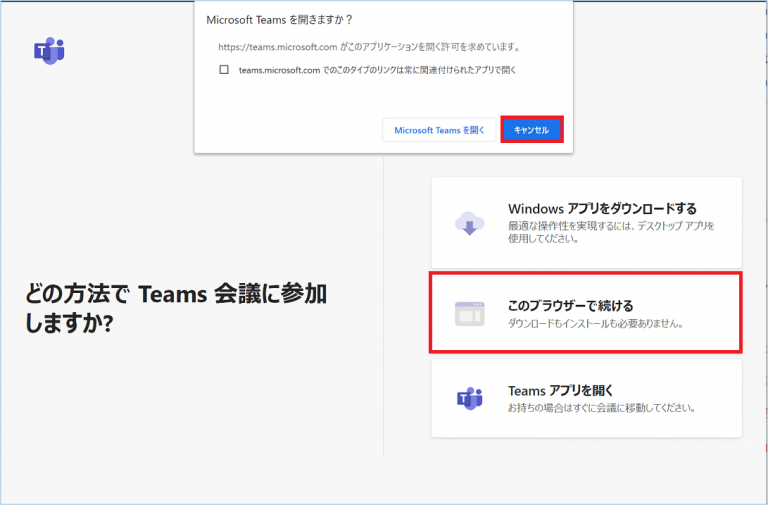Click the description text under Windows app download

(611, 233)
